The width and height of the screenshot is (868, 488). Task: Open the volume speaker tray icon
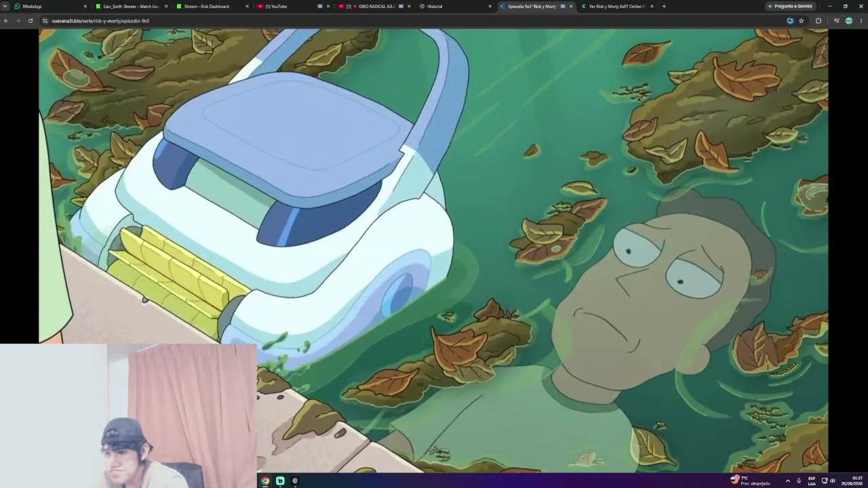pos(833,481)
